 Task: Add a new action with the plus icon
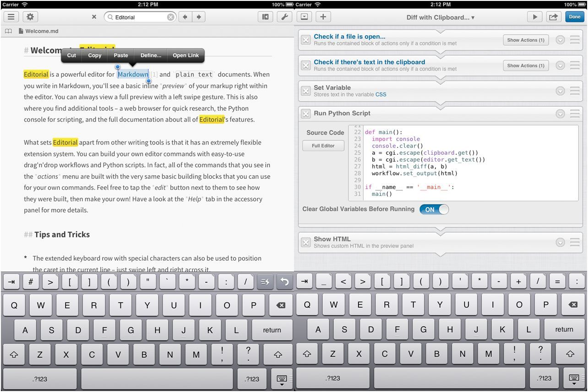click(323, 16)
